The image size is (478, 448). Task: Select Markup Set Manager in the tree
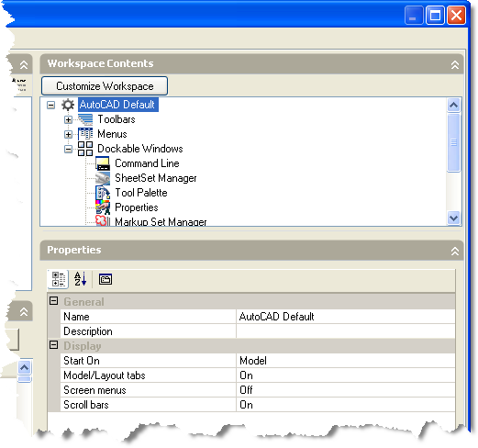click(161, 221)
